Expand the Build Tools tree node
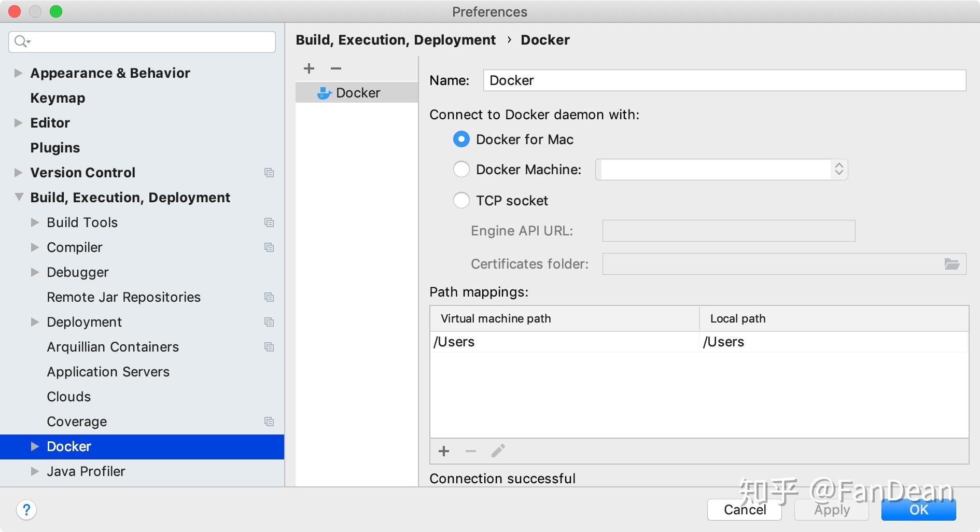The image size is (980, 532). (x=35, y=222)
